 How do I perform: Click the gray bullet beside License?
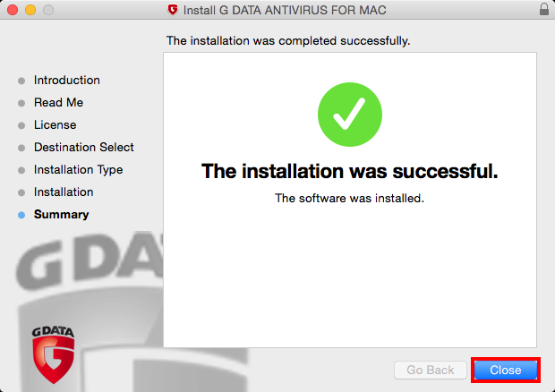[21, 125]
